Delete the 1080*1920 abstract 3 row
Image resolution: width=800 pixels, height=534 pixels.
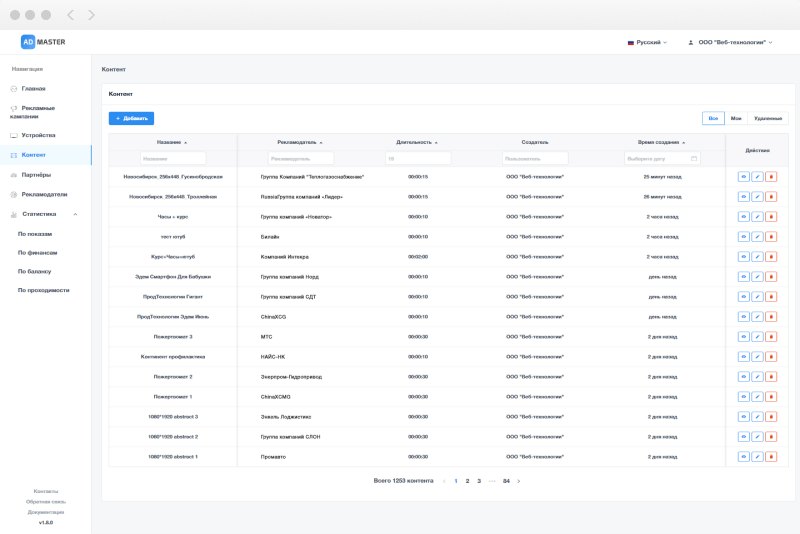(771, 417)
